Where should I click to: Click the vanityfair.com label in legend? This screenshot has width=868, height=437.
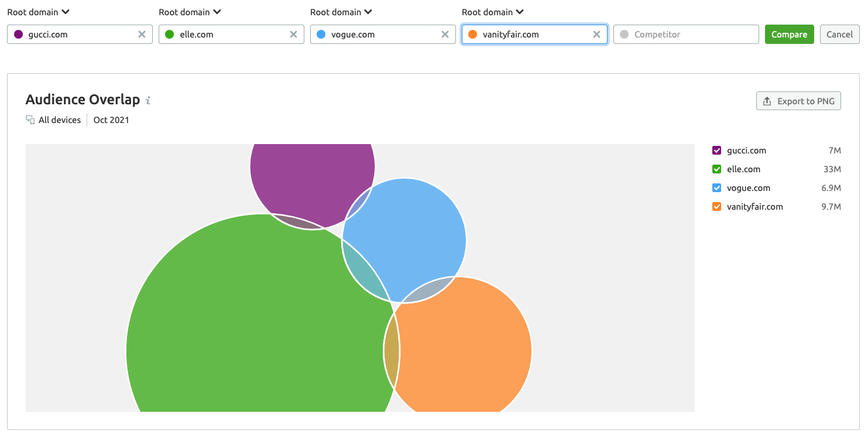coord(755,207)
